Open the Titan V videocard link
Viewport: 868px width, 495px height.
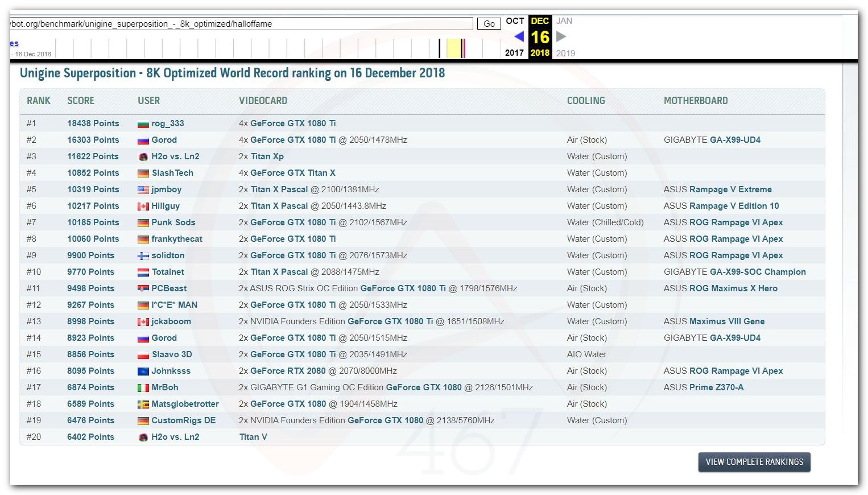[x=253, y=437]
